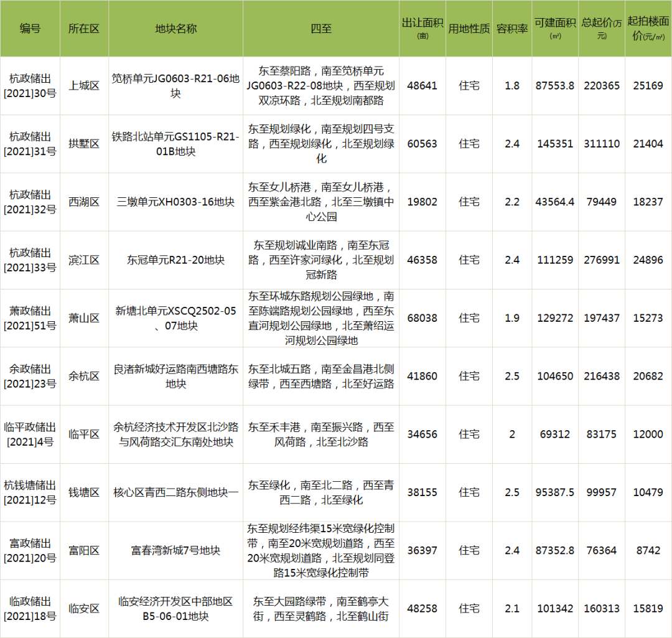The image size is (672, 638).
Task: Click the 出让面积 column header
Action: [x=422, y=28]
